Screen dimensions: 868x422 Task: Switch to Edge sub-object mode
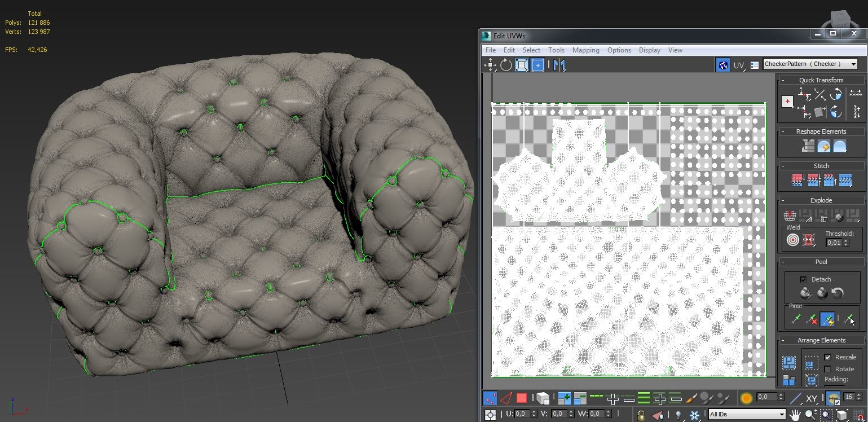click(x=506, y=398)
